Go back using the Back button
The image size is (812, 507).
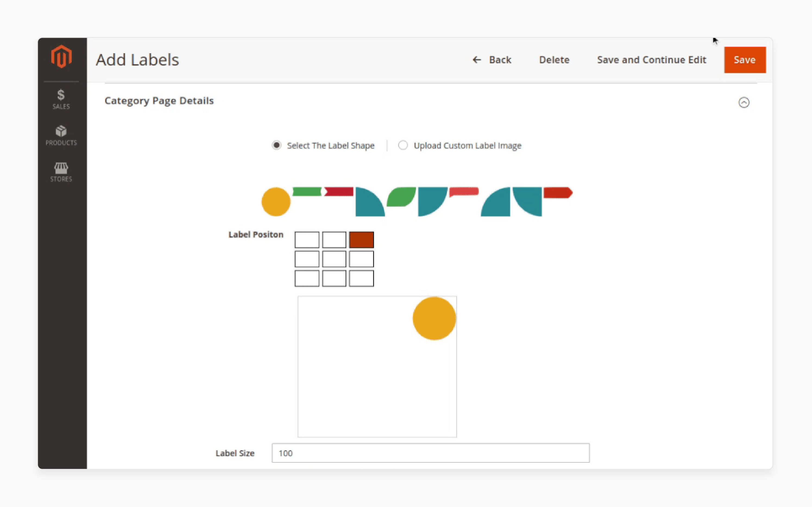tap(492, 60)
